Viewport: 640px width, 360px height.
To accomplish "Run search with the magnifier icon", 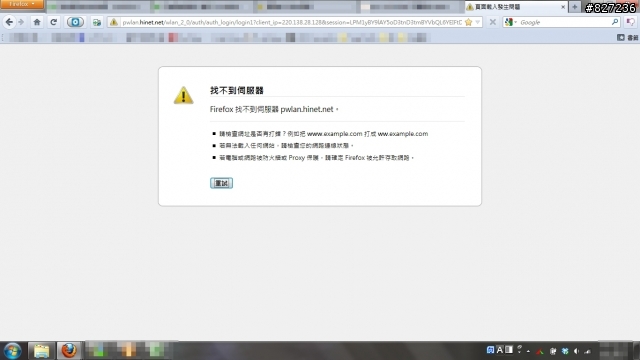I will [x=615, y=22].
